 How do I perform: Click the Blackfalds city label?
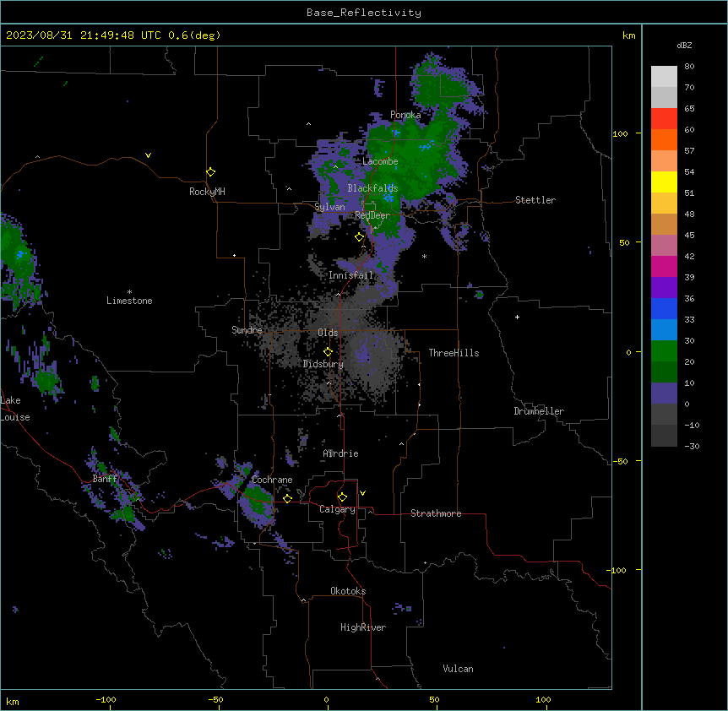pyautogui.click(x=372, y=188)
